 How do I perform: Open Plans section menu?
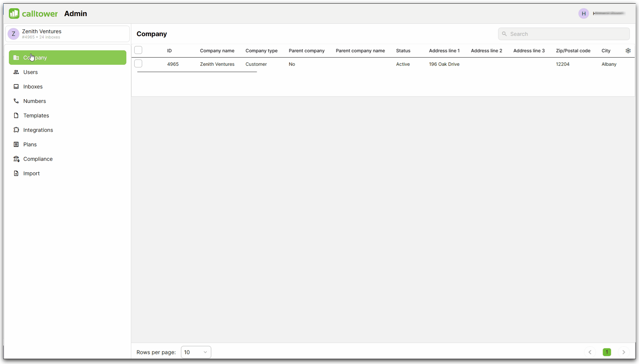(29, 144)
